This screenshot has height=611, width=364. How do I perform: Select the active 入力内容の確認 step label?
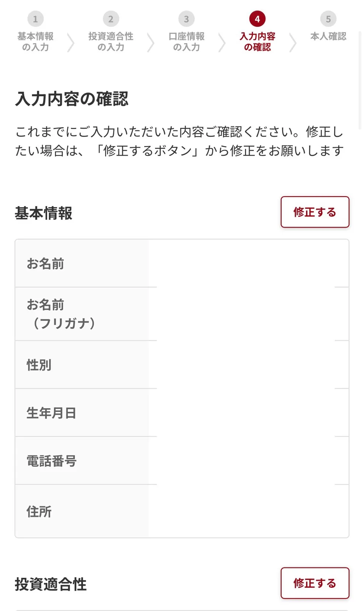tap(257, 42)
